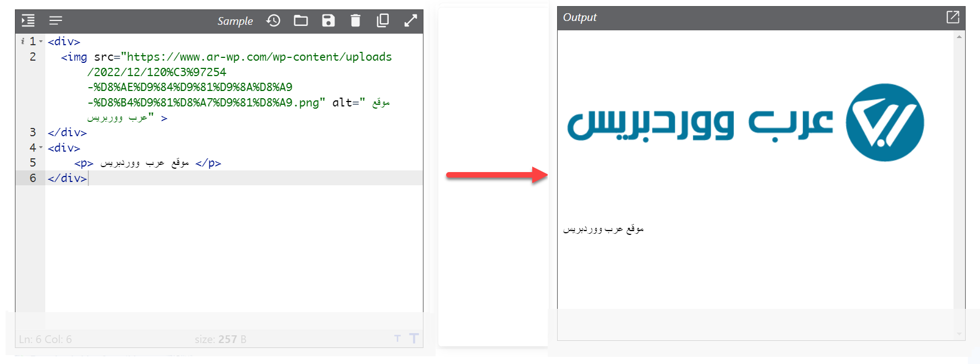
Task: Decrease font size with small T icon
Action: tap(398, 339)
